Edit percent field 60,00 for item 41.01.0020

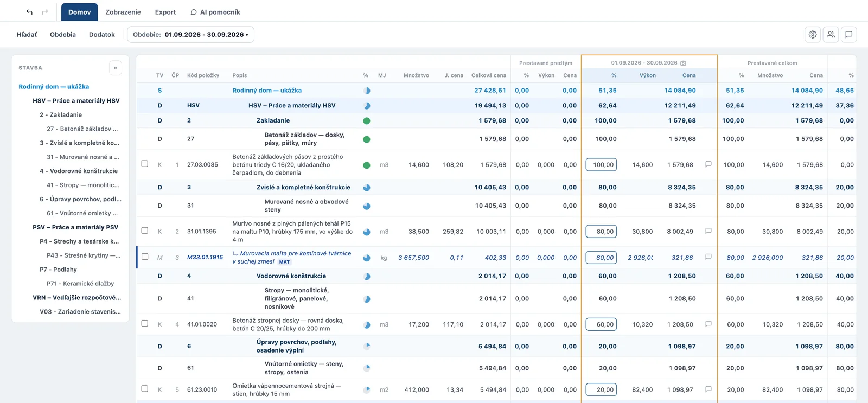click(601, 324)
